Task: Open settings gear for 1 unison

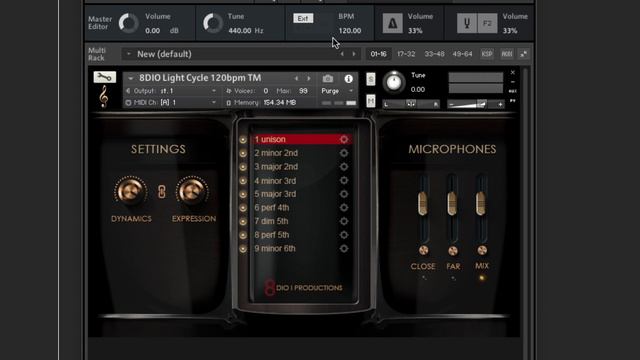Action: click(x=344, y=139)
